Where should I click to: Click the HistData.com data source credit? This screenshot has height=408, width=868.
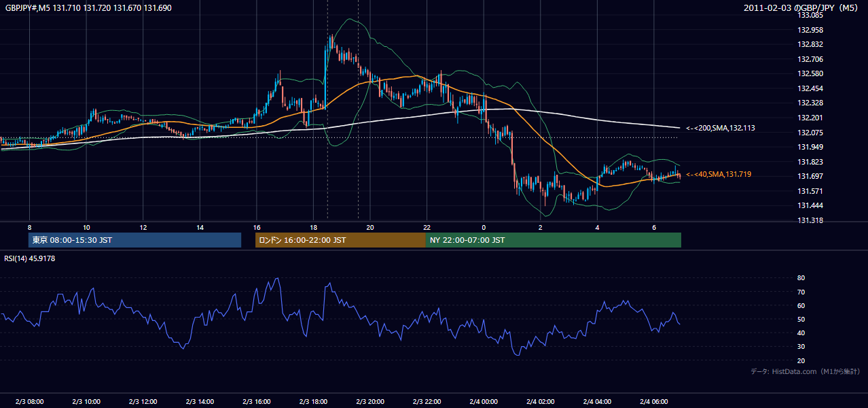pyautogui.click(x=806, y=371)
